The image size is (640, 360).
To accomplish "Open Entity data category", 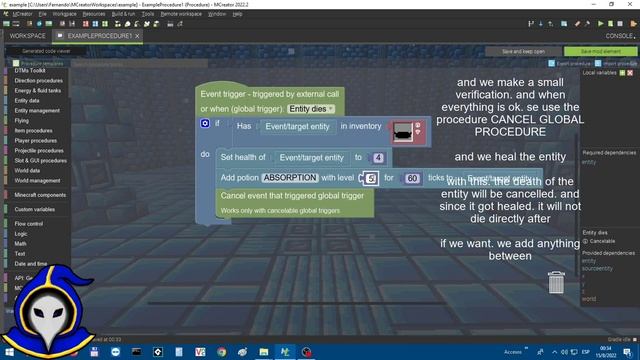I will click(27, 101).
